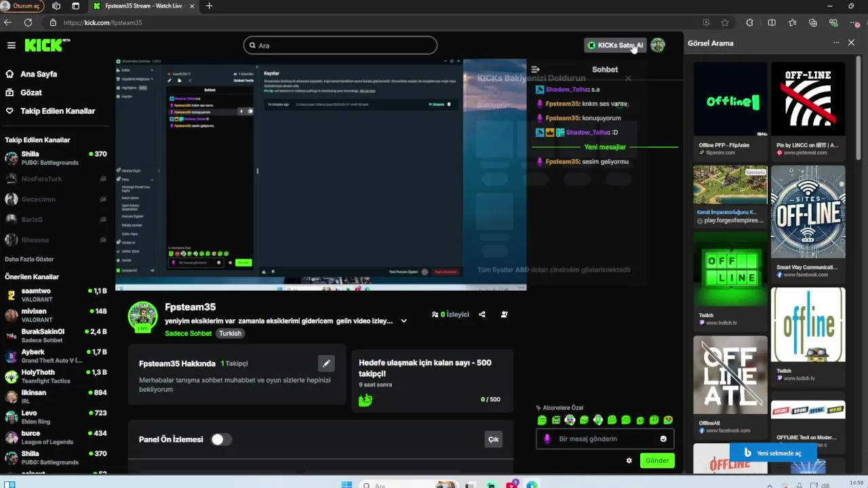
Task: Insert the first green subscriber emote
Action: click(x=542, y=420)
